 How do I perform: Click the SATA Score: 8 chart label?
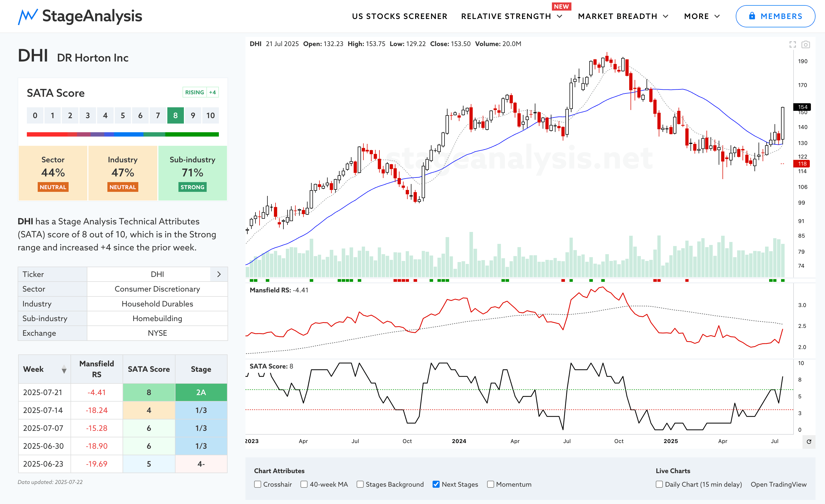271,366
